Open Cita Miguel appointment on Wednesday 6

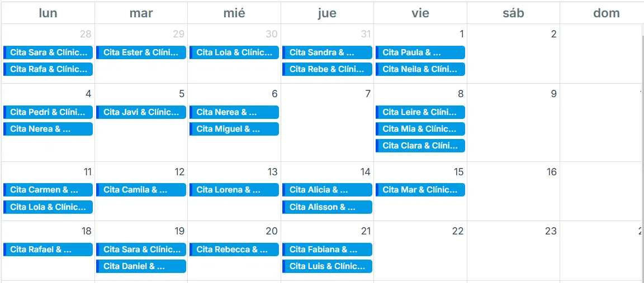point(234,129)
